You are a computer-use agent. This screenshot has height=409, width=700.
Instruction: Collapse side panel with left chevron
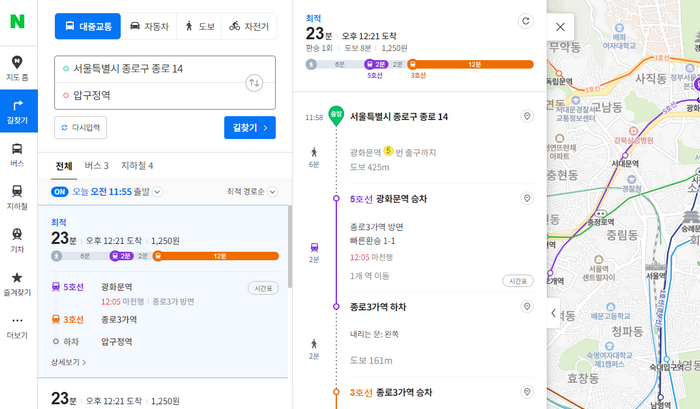(x=554, y=313)
